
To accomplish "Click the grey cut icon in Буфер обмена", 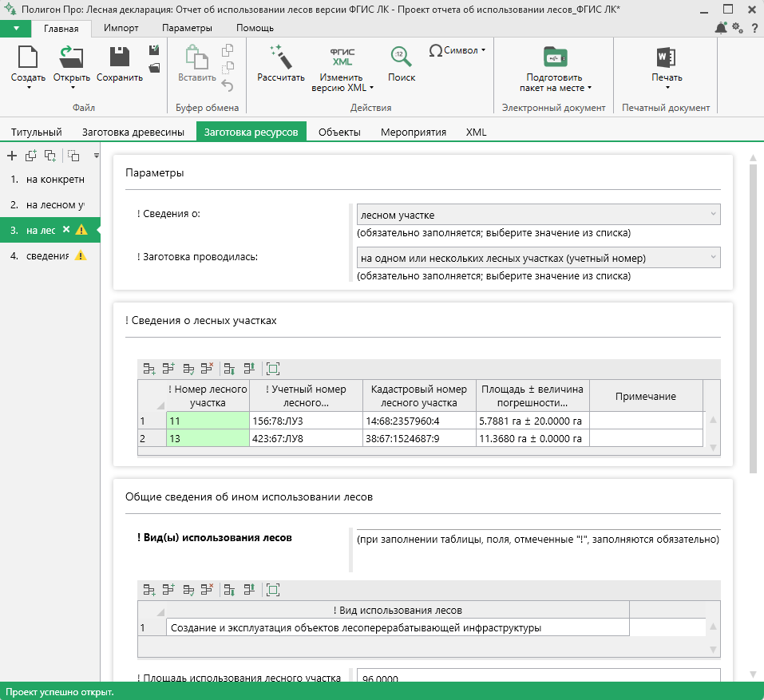I will pyautogui.click(x=228, y=68).
